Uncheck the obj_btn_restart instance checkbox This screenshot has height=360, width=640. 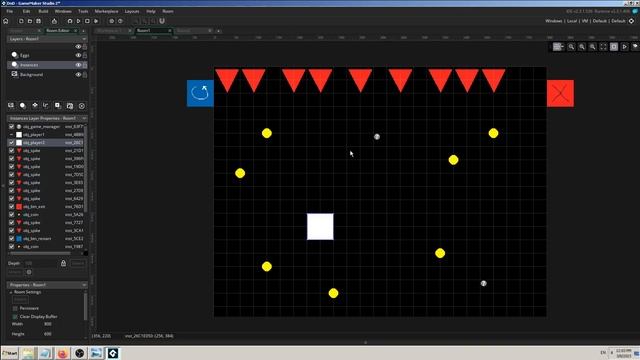(11, 238)
